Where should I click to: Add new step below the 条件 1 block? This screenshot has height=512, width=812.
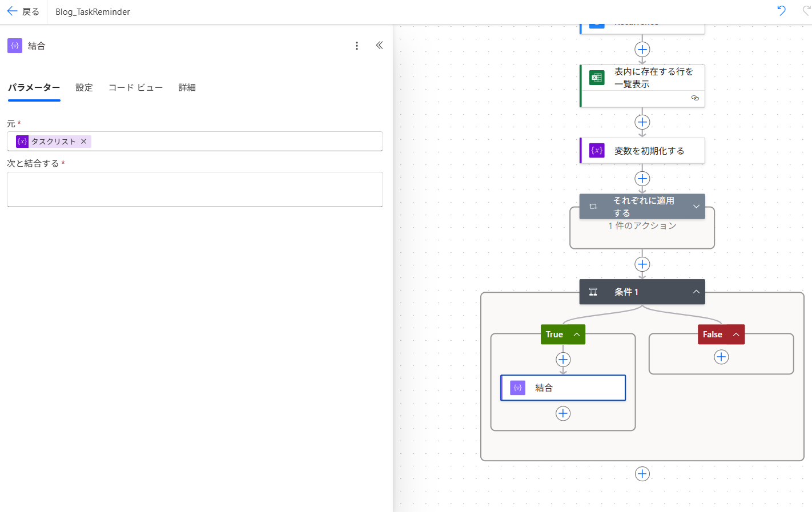coord(642,474)
